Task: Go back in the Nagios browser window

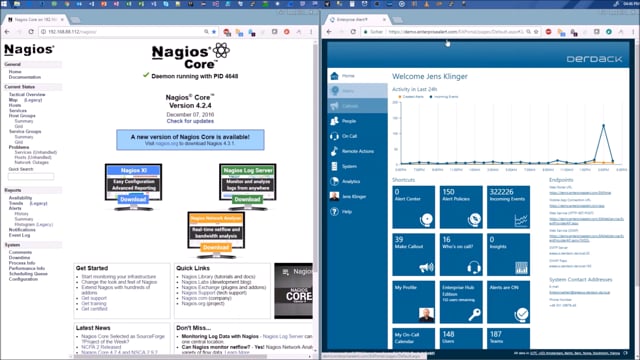Action: pos(7,31)
